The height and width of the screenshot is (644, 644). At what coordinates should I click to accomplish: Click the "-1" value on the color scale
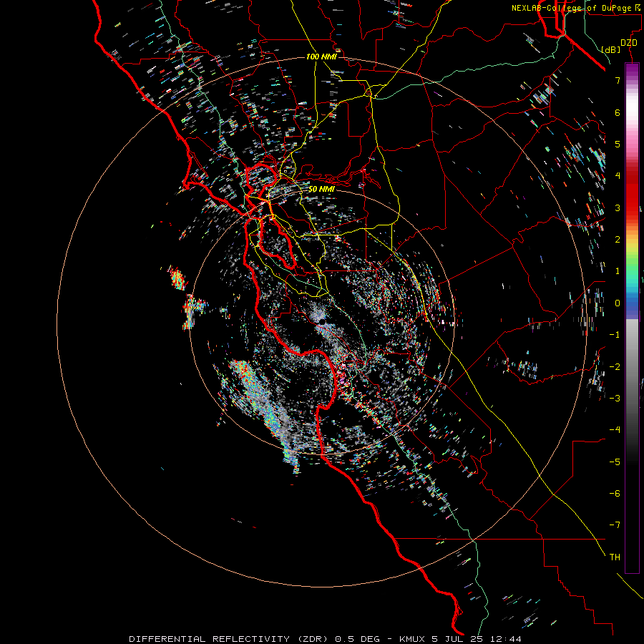(615, 335)
